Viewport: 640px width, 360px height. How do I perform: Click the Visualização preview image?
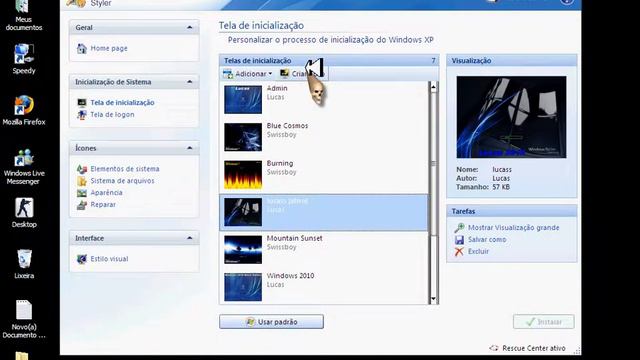[511, 117]
